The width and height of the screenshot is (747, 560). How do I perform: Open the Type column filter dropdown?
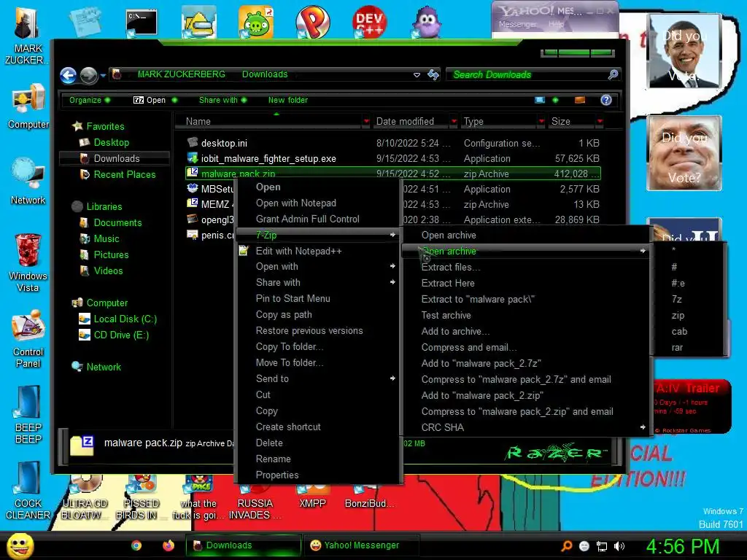tap(541, 122)
